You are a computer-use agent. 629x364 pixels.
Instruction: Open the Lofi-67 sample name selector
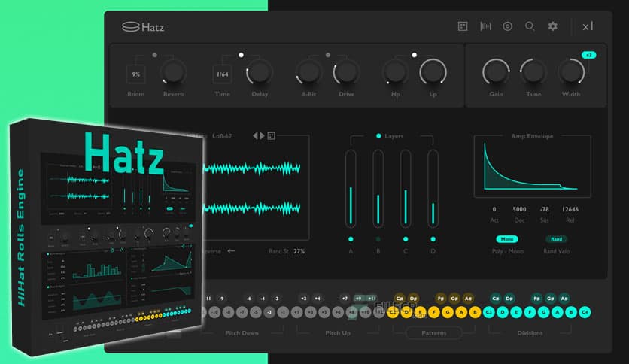[222, 136]
